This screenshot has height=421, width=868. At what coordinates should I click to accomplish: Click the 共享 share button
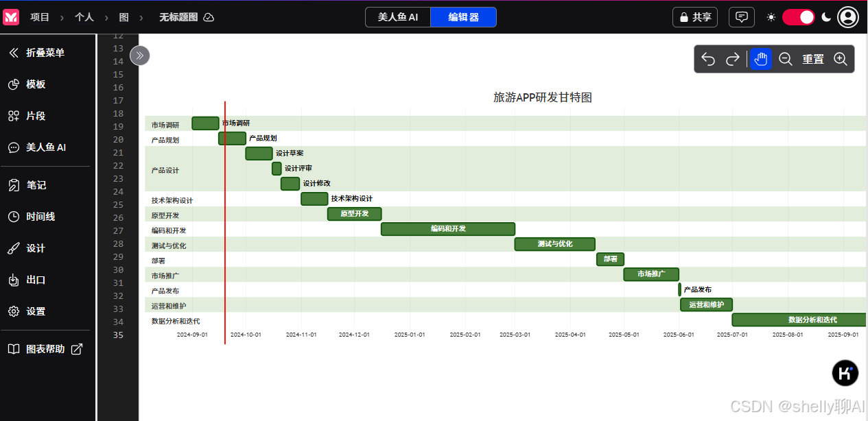pyautogui.click(x=695, y=17)
